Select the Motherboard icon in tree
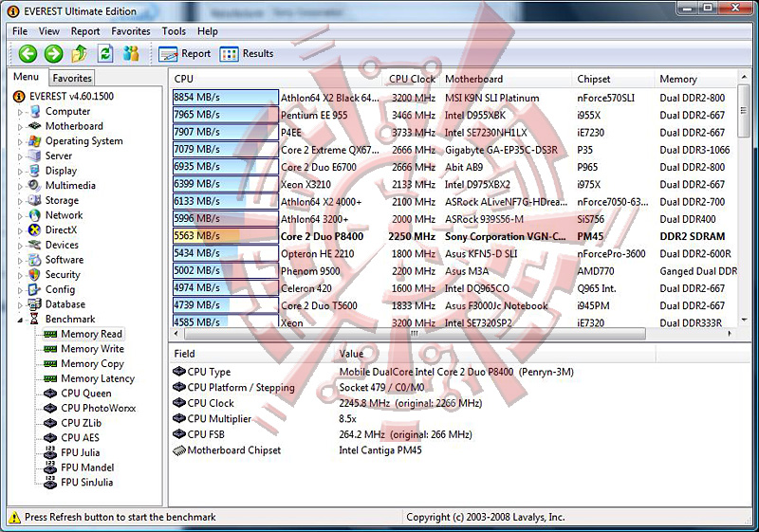The height and width of the screenshot is (532, 759). coord(34,126)
